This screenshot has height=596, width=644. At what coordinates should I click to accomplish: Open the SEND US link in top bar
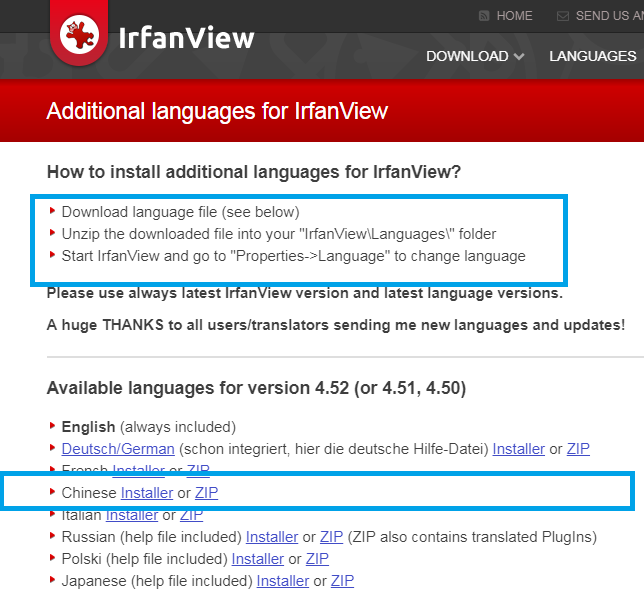(610, 16)
